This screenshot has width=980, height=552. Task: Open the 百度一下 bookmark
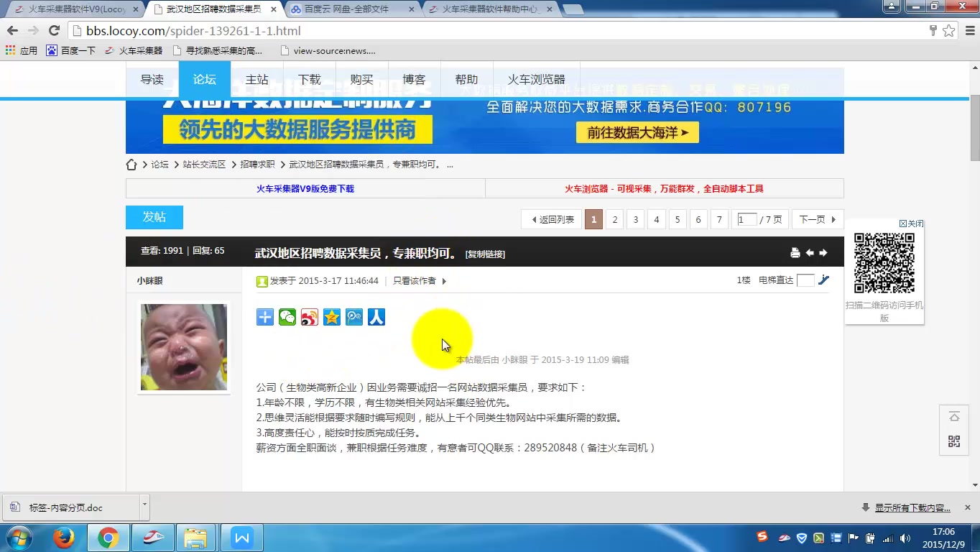(x=71, y=50)
